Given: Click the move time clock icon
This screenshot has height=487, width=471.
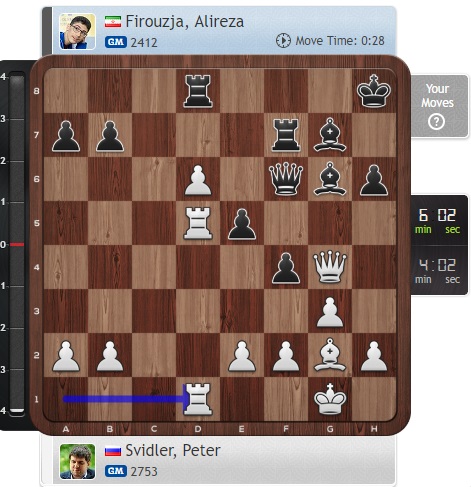Looking at the screenshot, I should tap(283, 41).
